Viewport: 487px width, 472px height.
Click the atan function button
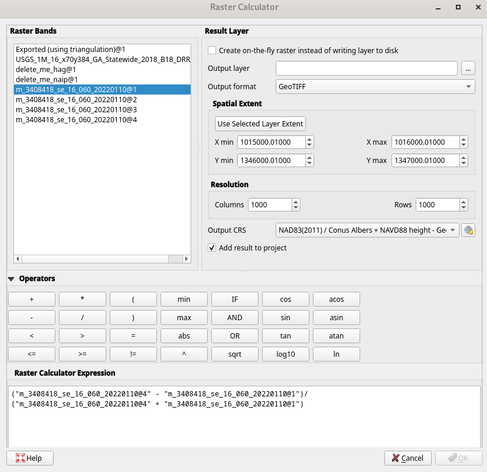pos(336,336)
